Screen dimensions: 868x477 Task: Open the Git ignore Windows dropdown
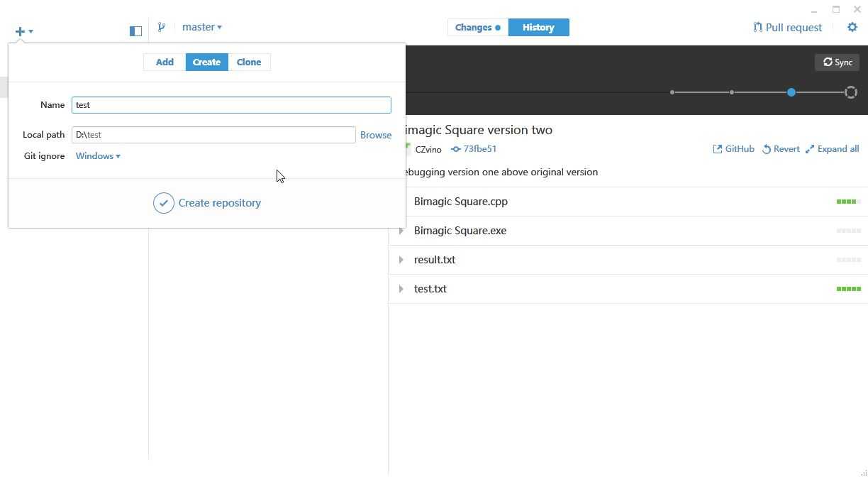coord(98,156)
